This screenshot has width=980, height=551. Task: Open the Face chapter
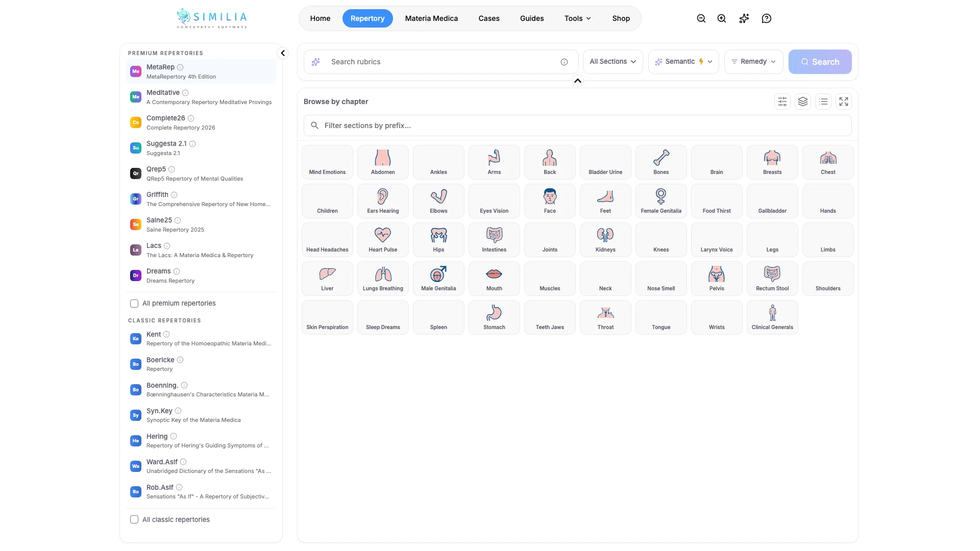[550, 201]
